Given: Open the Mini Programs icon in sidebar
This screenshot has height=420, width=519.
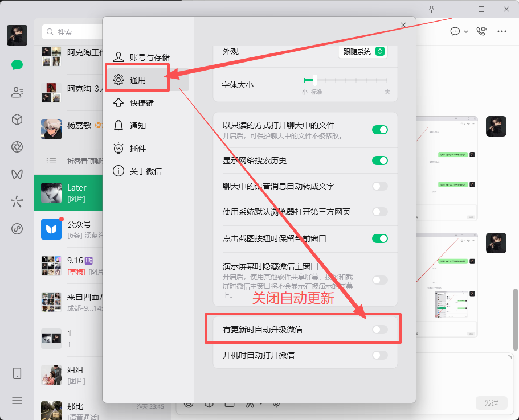Looking at the screenshot, I should pos(17,229).
